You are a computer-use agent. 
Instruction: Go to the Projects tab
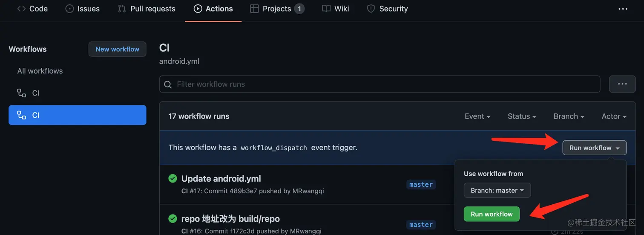277,9
